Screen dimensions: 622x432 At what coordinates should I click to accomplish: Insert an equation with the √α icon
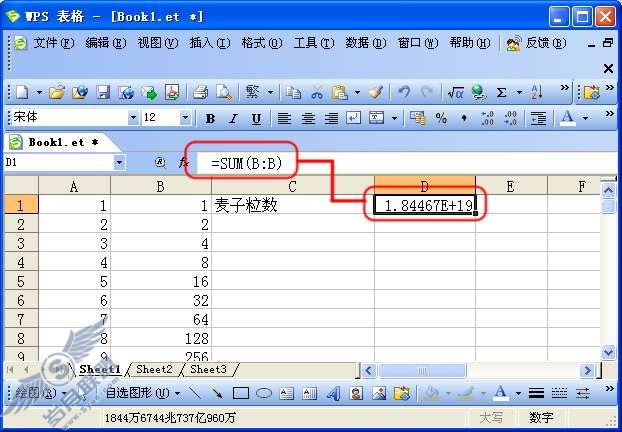455,93
